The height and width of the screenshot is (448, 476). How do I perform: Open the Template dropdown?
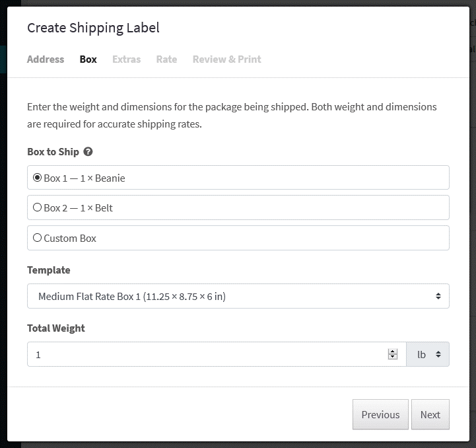tap(238, 296)
